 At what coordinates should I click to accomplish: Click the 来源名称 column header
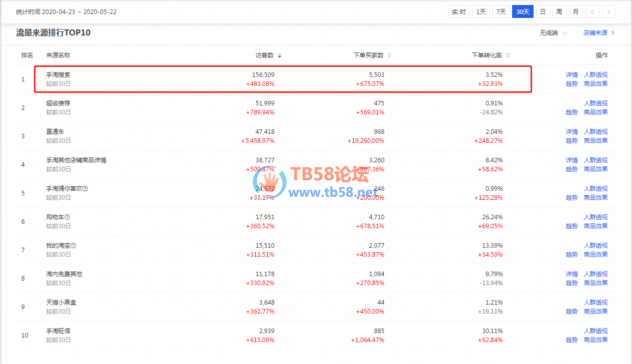58,55
